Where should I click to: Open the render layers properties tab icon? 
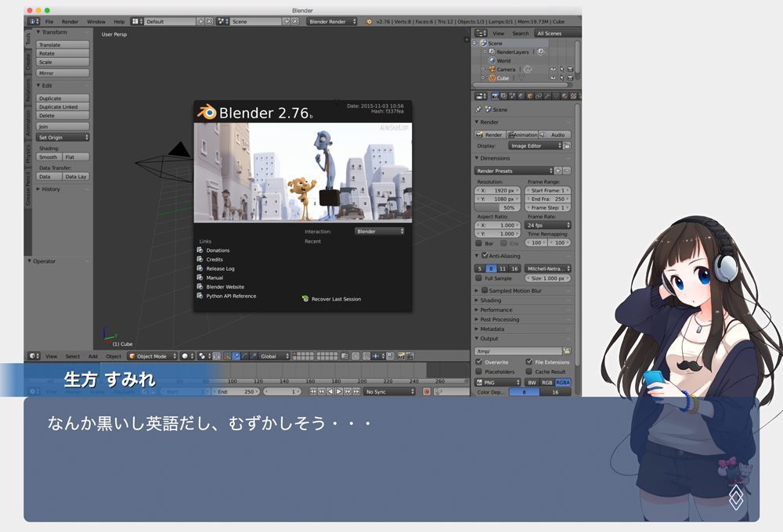(x=503, y=95)
